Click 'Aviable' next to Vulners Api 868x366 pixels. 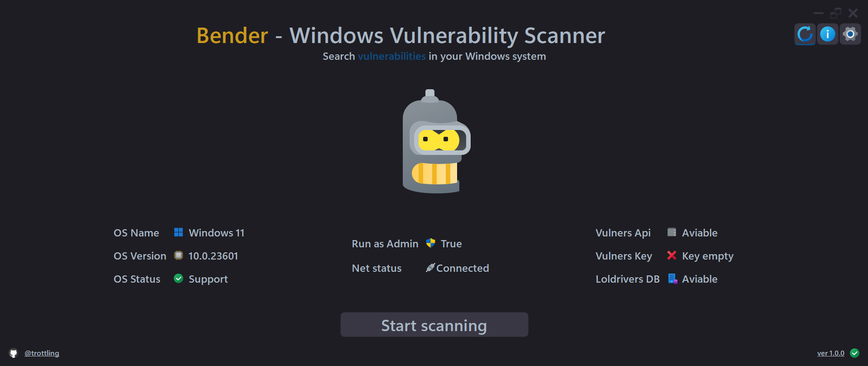[700, 233]
